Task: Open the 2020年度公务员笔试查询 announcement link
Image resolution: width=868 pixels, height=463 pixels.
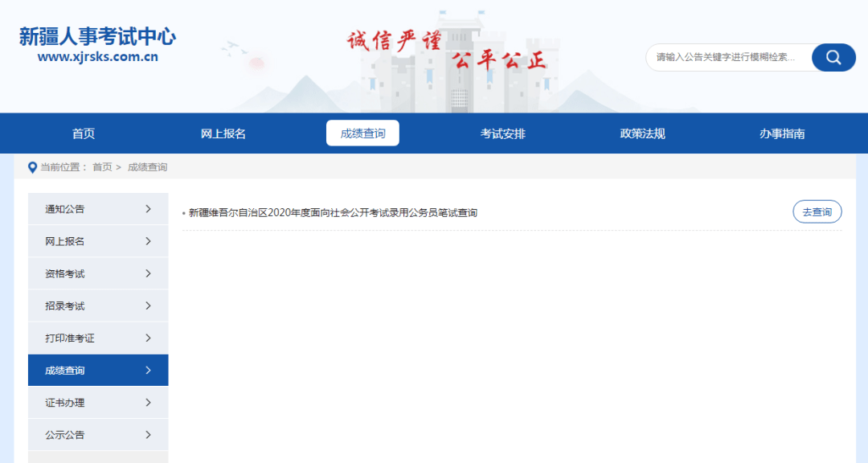Action: [331, 211]
